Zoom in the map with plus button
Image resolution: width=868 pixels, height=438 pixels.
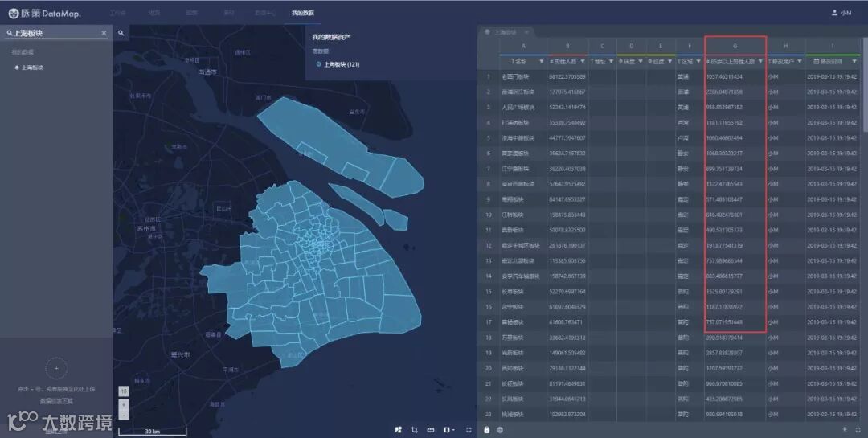pos(124,405)
